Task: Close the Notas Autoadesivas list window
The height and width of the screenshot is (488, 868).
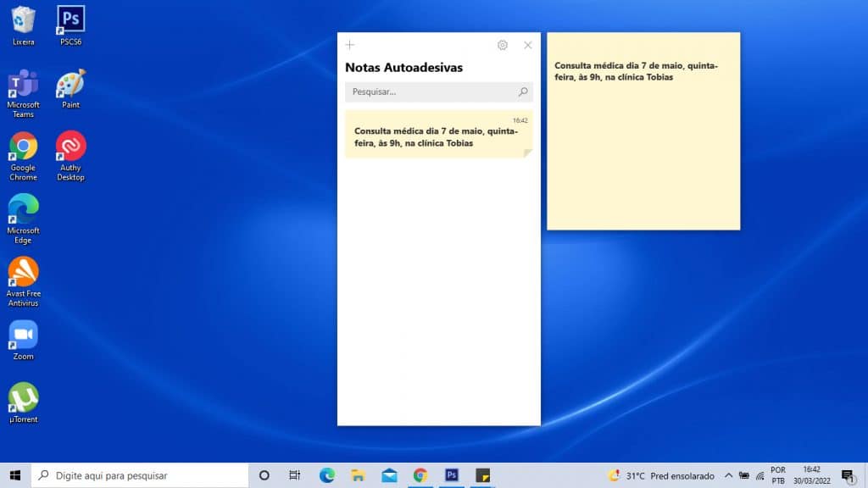Action: (x=527, y=46)
